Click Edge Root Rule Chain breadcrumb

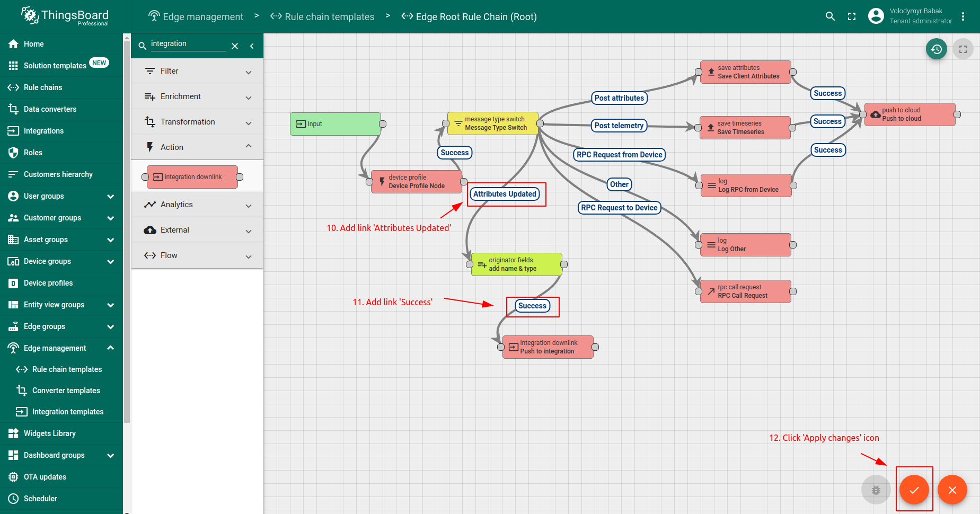coord(469,16)
